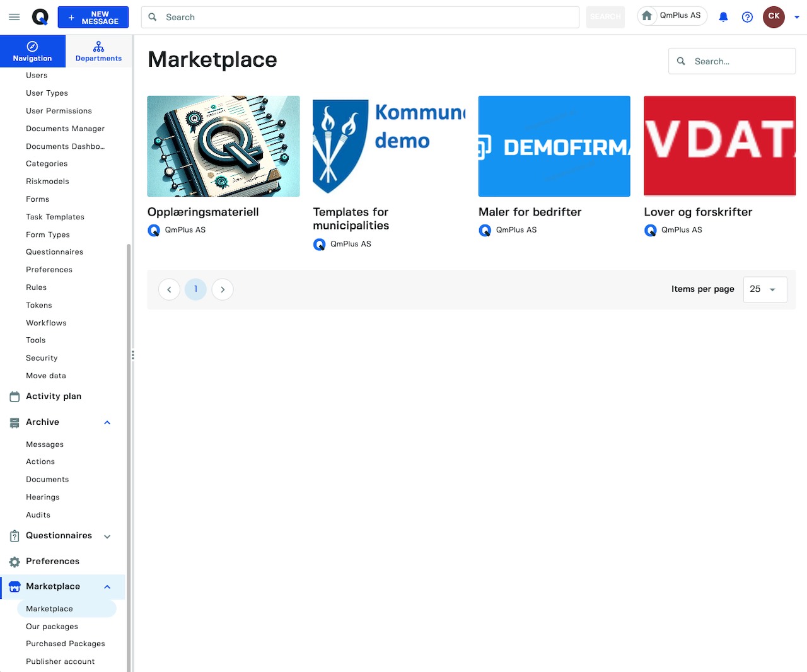Open Rules in the sidebar
Image resolution: width=807 pixels, height=672 pixels.
pos(36,287)
